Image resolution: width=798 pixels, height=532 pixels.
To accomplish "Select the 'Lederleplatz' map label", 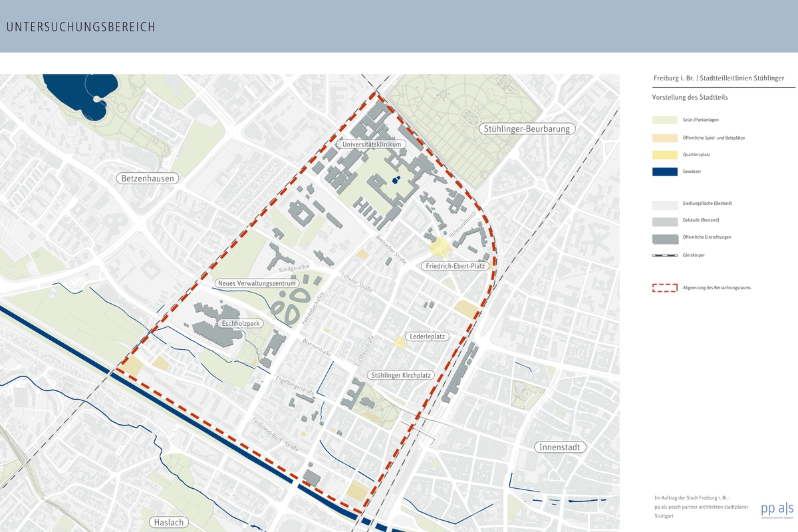I will [x=427, y=336].
